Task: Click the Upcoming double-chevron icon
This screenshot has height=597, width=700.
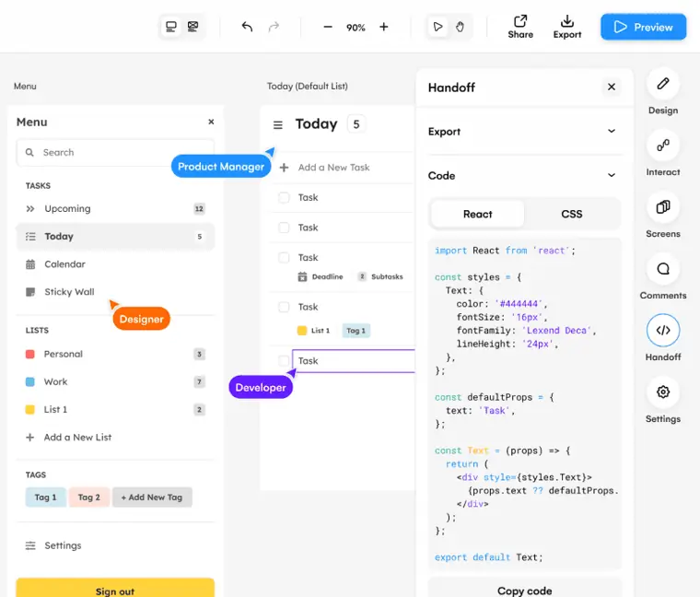Action: pyautogui.click(x=29, y=208)
